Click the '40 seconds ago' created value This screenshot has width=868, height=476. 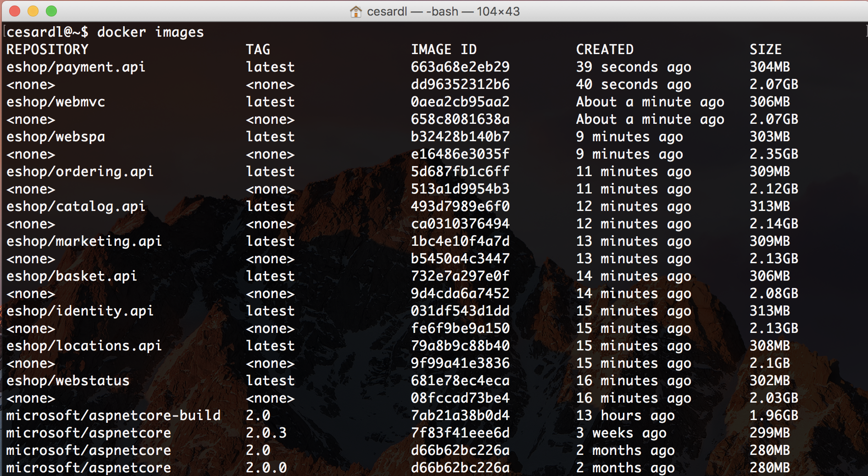pos(634,84)
